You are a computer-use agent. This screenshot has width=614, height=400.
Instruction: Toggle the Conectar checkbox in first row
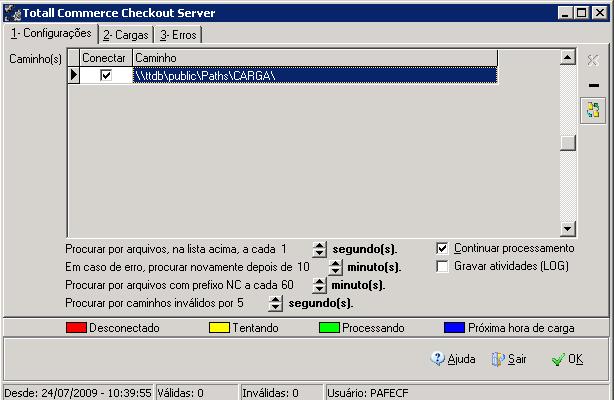click(105, 75)
